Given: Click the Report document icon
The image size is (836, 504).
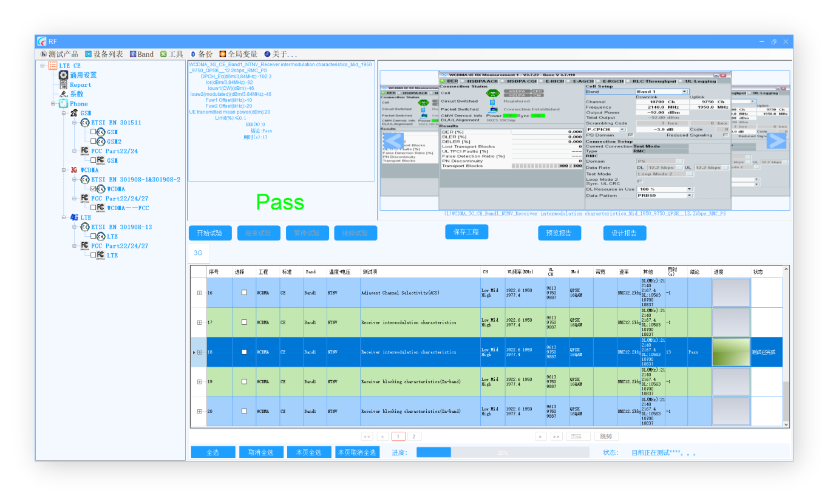Looking at the screenshot, I should tap(63, 85).
